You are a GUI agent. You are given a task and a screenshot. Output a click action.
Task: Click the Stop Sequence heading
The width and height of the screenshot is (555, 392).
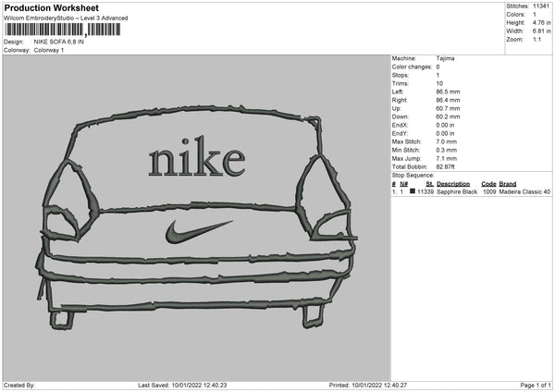tap(413, 176)
